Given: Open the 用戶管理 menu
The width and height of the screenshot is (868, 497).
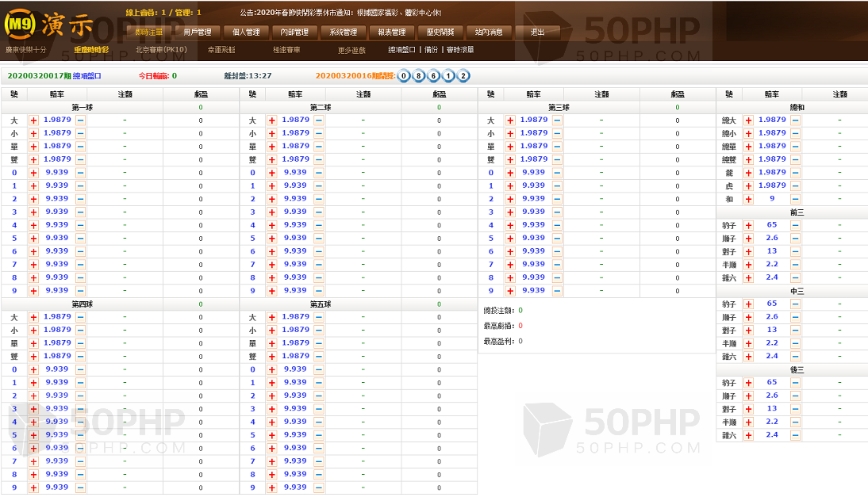Looking at the screenshot, I should click(198, 32).
